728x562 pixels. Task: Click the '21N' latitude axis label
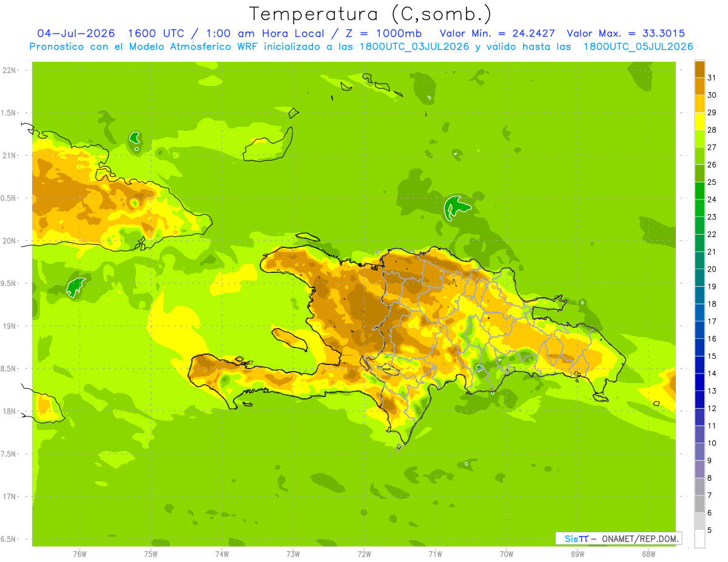tap(8, 155)
